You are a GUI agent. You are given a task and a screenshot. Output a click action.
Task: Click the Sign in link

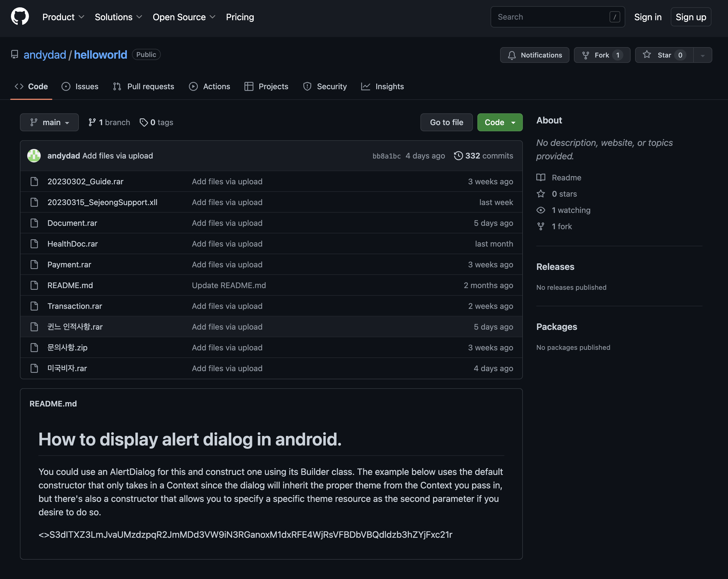(648, 17)
